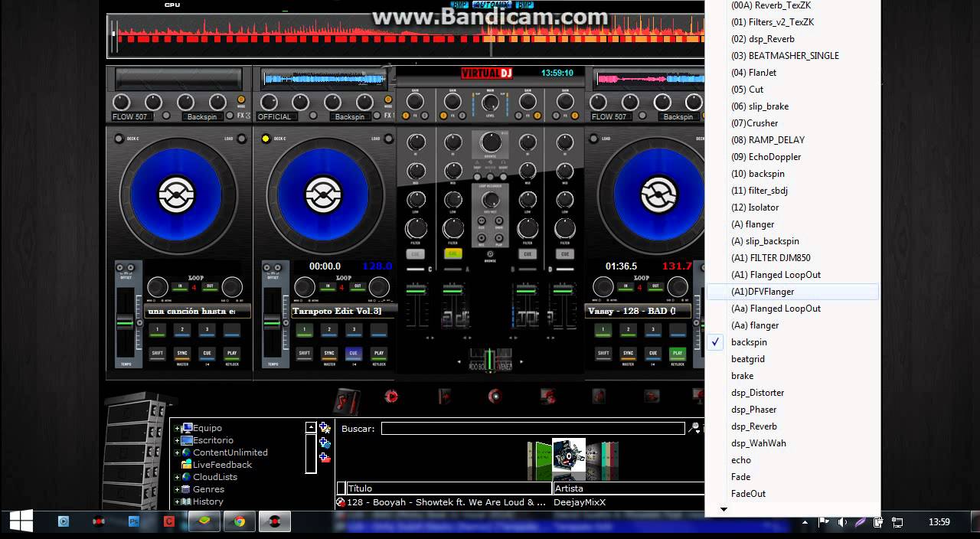Viewport: 980px width, 539px height.
Task: Click the Windows Start button
Action: pos(21,522)
